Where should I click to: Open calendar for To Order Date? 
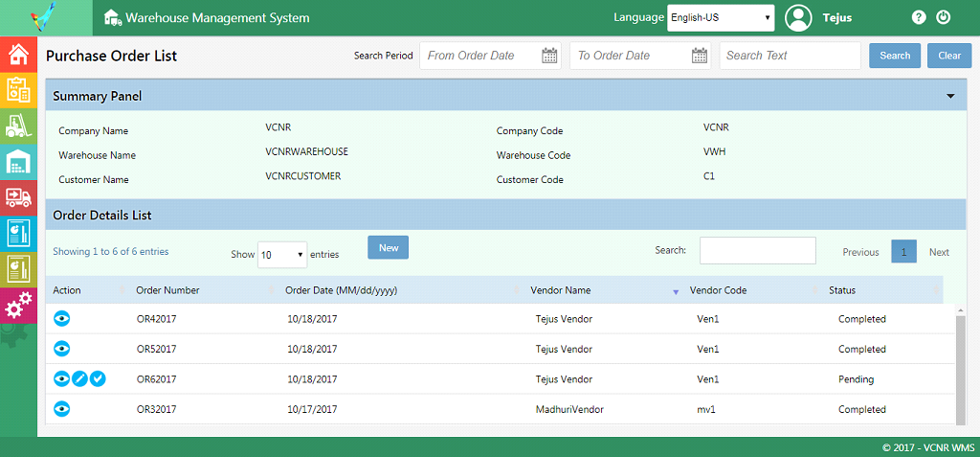(x=700, y=56)
